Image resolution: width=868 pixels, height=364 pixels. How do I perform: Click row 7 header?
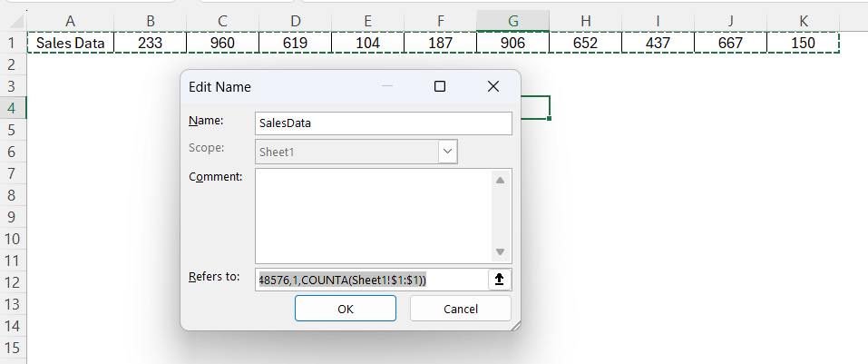13,172
